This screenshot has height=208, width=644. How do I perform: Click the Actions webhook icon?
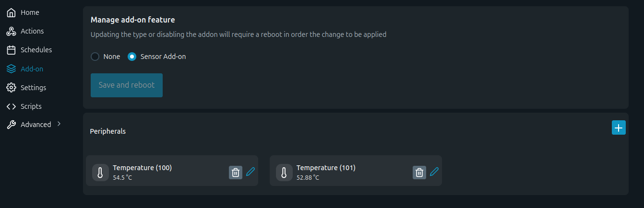[x=11, y=31]
